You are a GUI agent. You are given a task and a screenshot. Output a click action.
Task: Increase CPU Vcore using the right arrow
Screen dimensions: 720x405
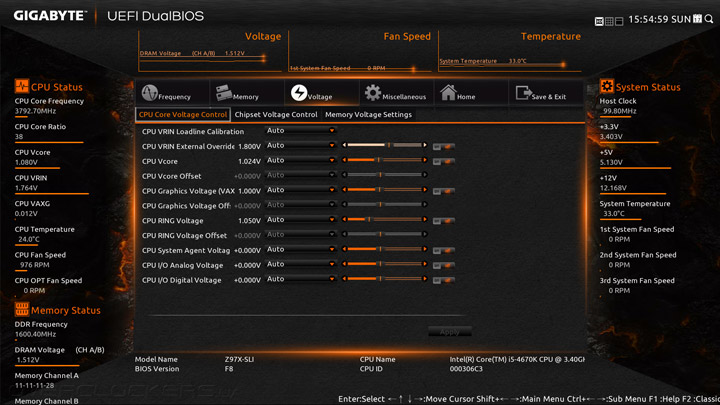(x=425, y=160)
